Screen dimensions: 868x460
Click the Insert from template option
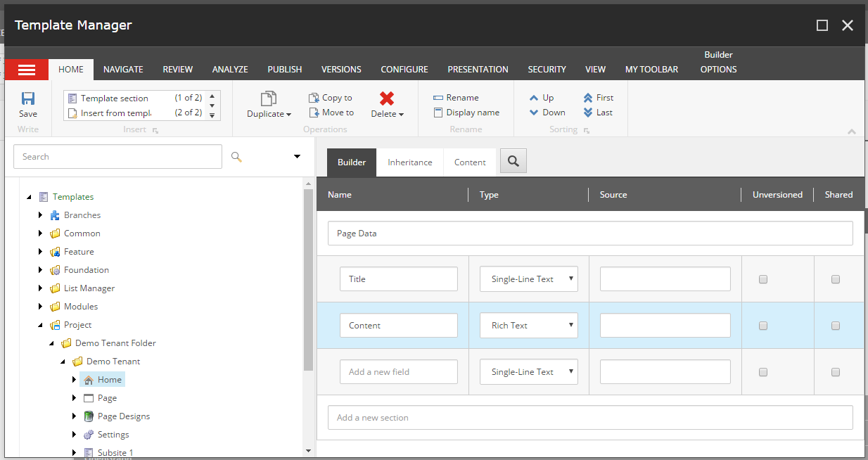click(x=134, y=113)
